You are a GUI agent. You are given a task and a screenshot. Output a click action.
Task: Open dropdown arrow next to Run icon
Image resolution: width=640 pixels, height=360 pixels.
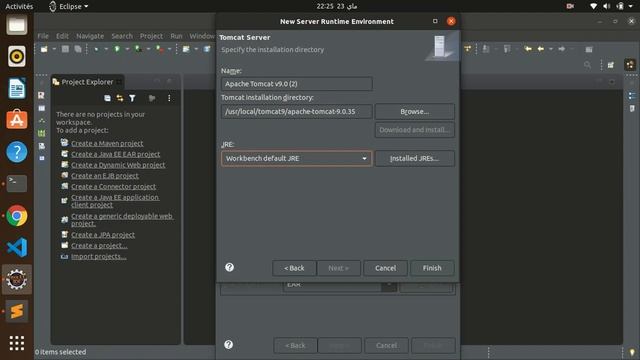[x=127, y=49]
